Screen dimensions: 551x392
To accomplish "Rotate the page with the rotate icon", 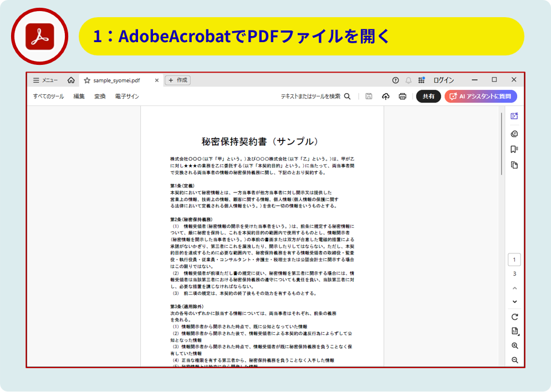I will pos(514,317).
